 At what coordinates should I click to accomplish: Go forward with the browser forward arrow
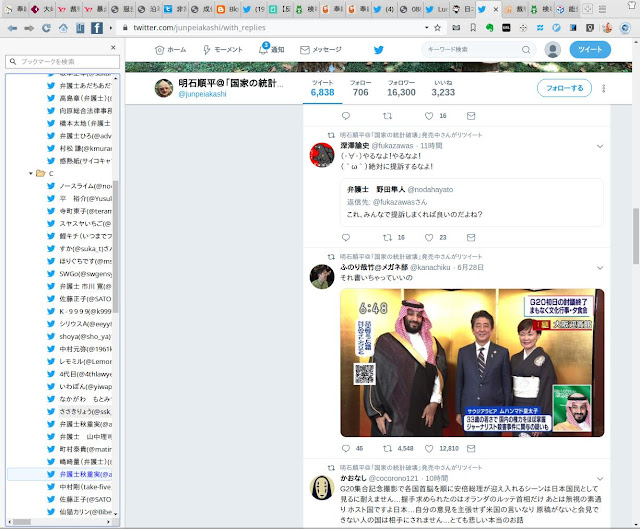[29, 28]
